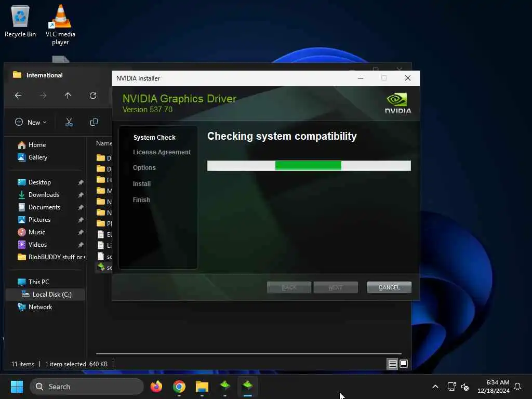Screen dimensions: 532x399
Task: Open Gallery in Explorer navigation pane
Action: click(x=33, y=157)
